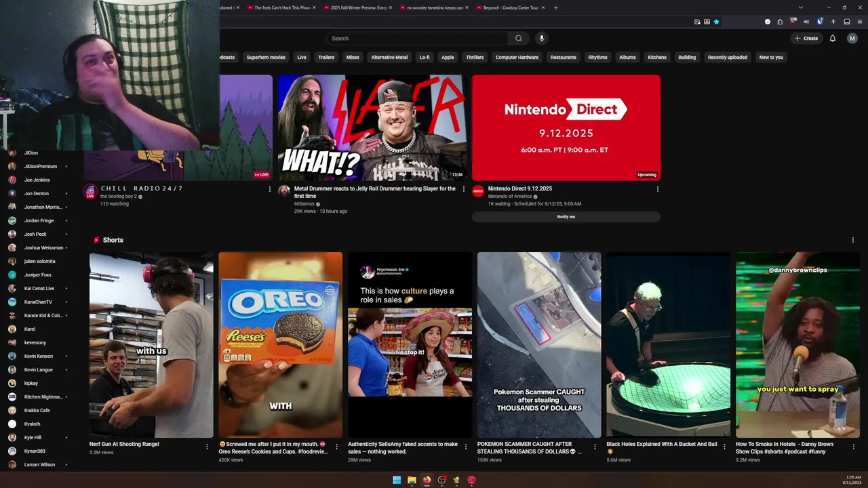Open the Kai Cenat Live subscription
Viewport: 868px width, 488px height.
click(x=39, y=288)
